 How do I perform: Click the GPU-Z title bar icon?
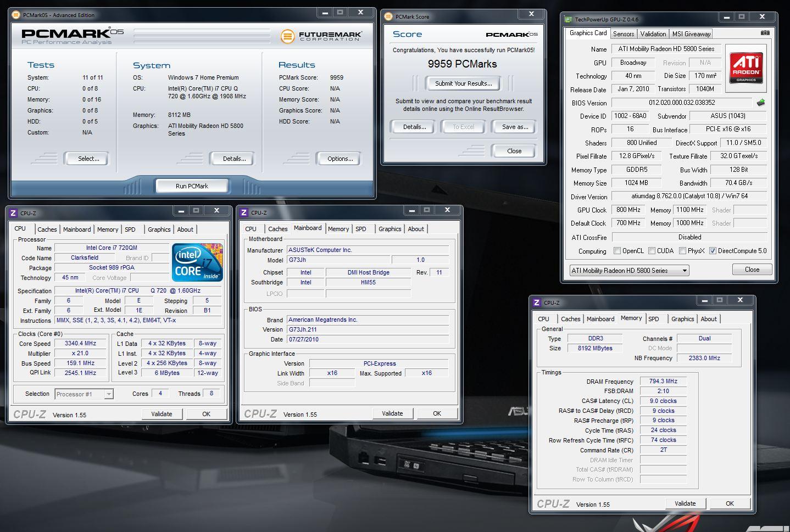(569, 19)
